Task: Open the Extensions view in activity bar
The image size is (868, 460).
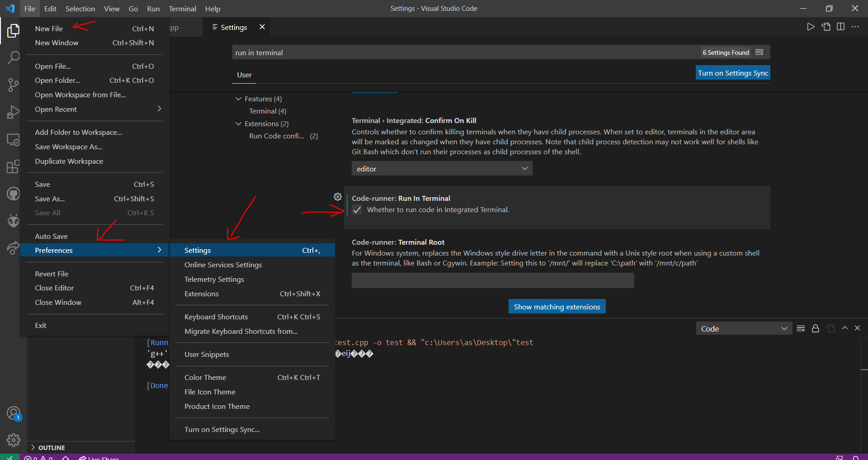Action: point(13,167)
